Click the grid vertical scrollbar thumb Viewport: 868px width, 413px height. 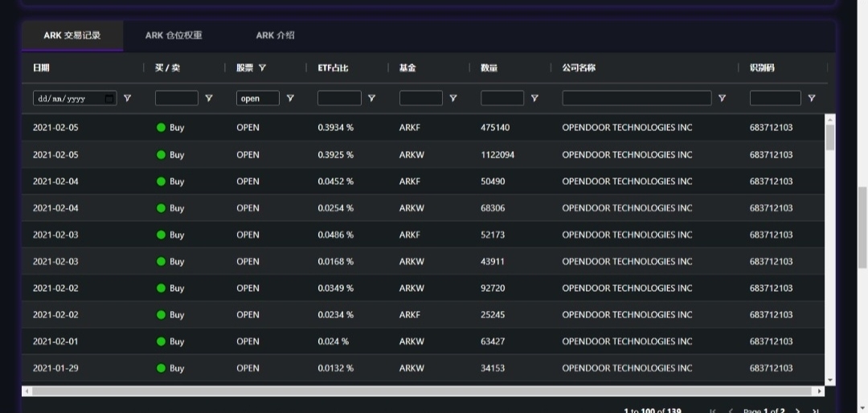click(829, 137)
